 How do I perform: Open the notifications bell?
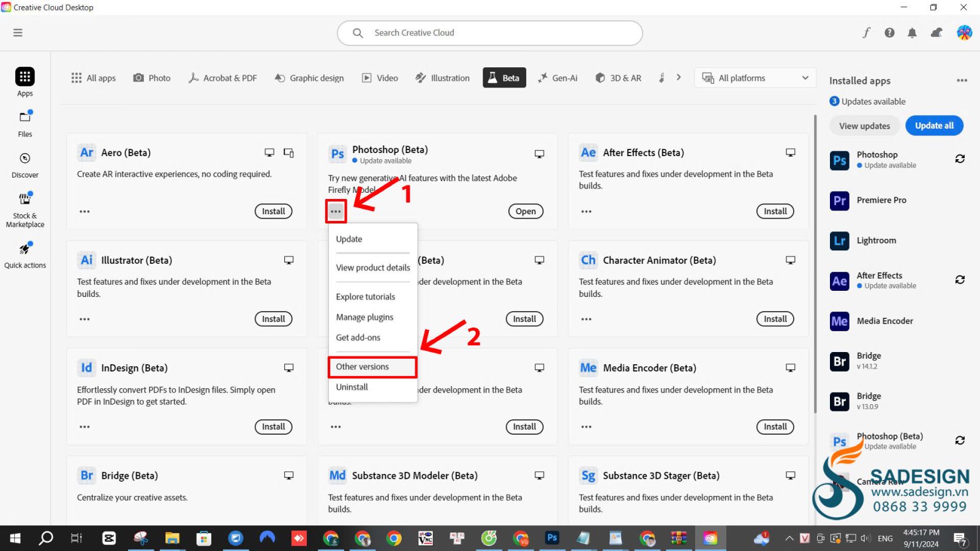[912, 33]
